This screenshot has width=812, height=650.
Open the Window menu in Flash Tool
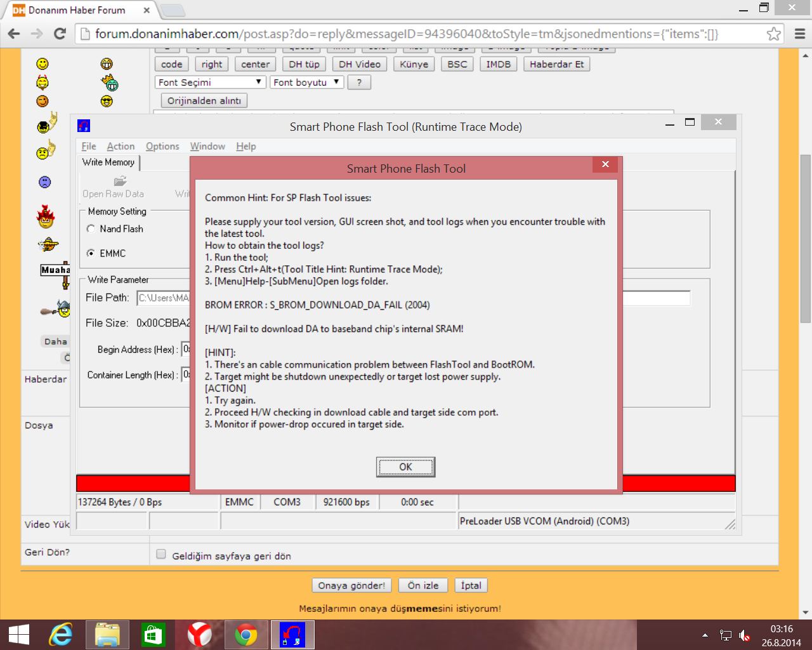pyautogui.click(x=207, y=146)
